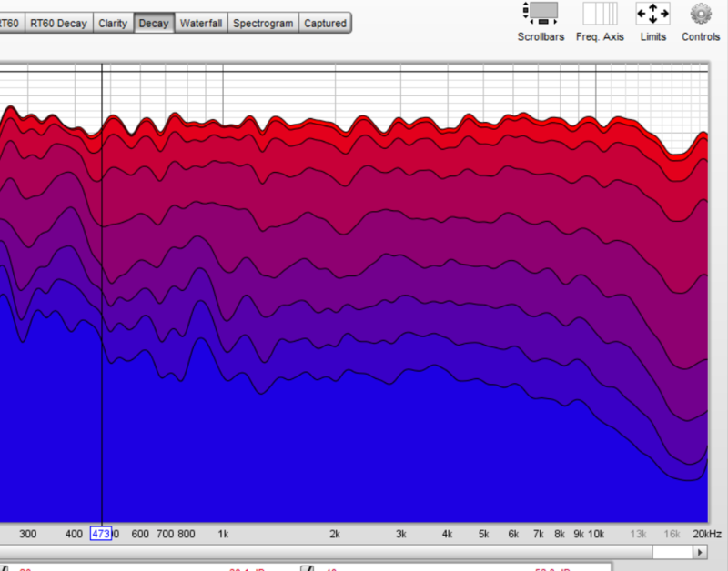This screenshot has height=571, width=728.
Task: Toggle the second legend trace checkbox
Action: point(307,568)
